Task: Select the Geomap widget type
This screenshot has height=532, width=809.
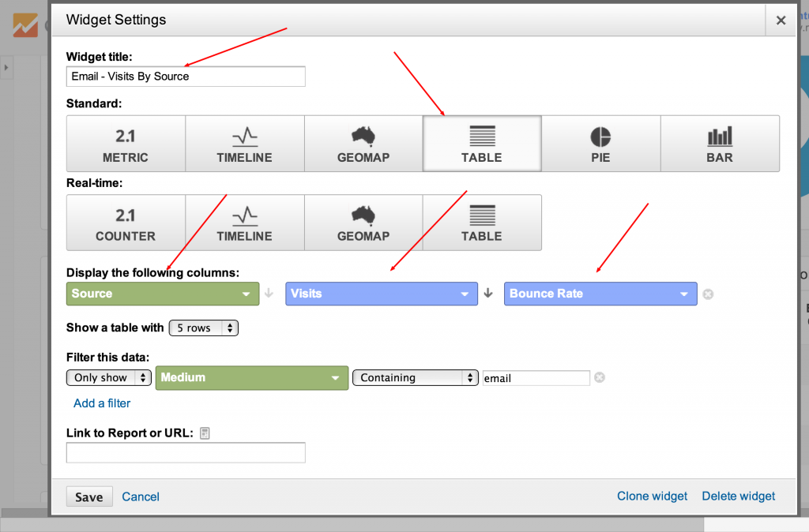Action: coord(363,143)
